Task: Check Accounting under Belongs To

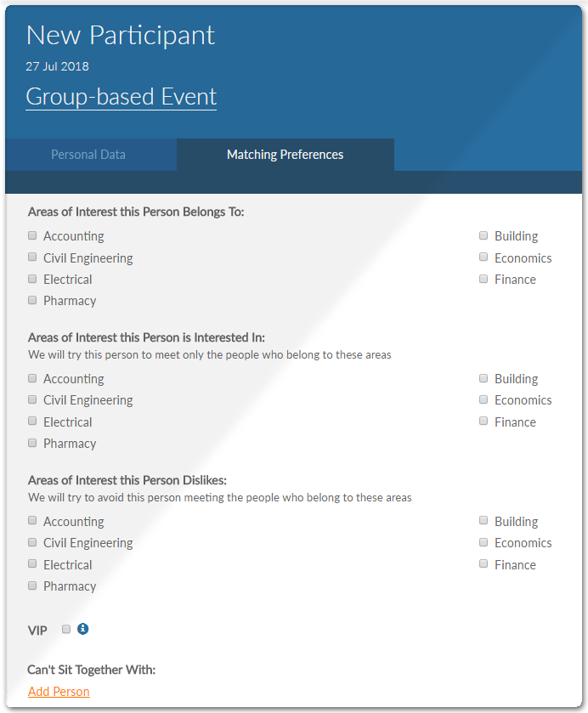Action: click(x=32, y=235)
